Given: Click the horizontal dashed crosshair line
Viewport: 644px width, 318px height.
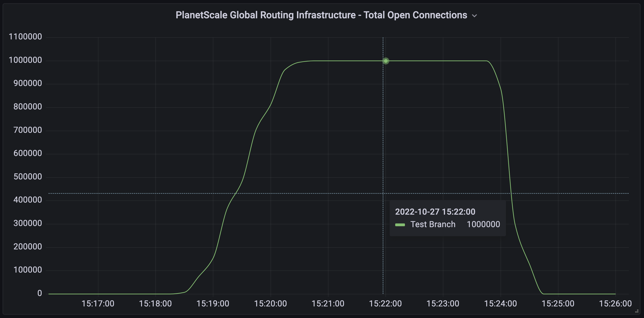Looking at the screenshot, I should (175, 193).
